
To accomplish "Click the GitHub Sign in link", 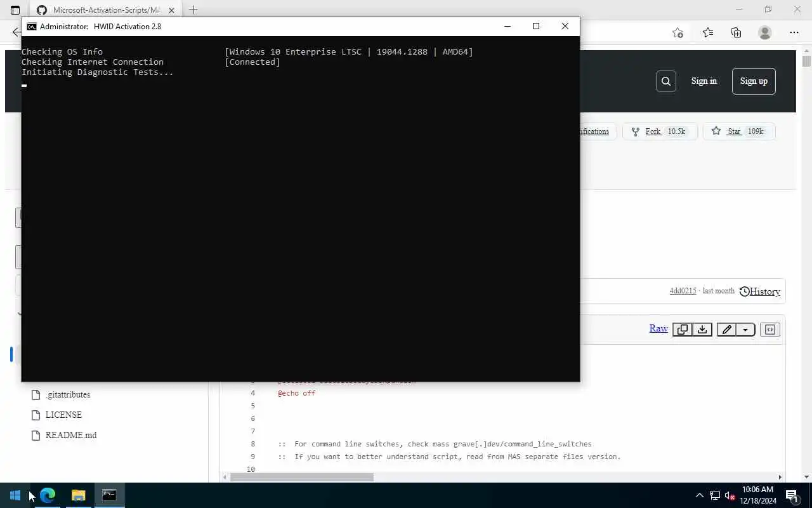I will tap(704, 81).
